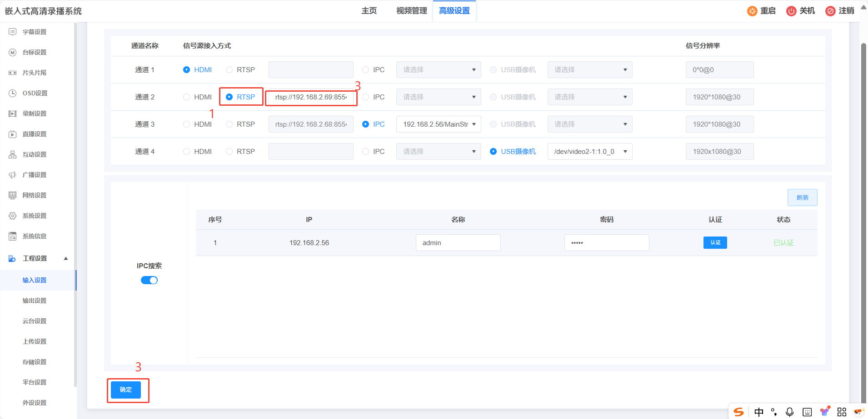Click the Sogou S input method icon
The width and height of the screenshot is (868, 419).
(739, 412)
